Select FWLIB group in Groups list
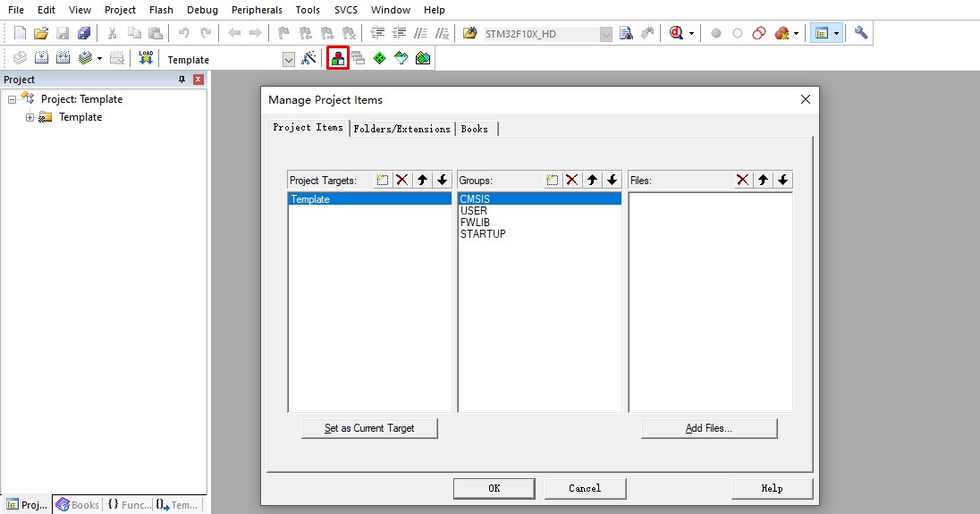This screenshot has height=514, width=980. 539,223
